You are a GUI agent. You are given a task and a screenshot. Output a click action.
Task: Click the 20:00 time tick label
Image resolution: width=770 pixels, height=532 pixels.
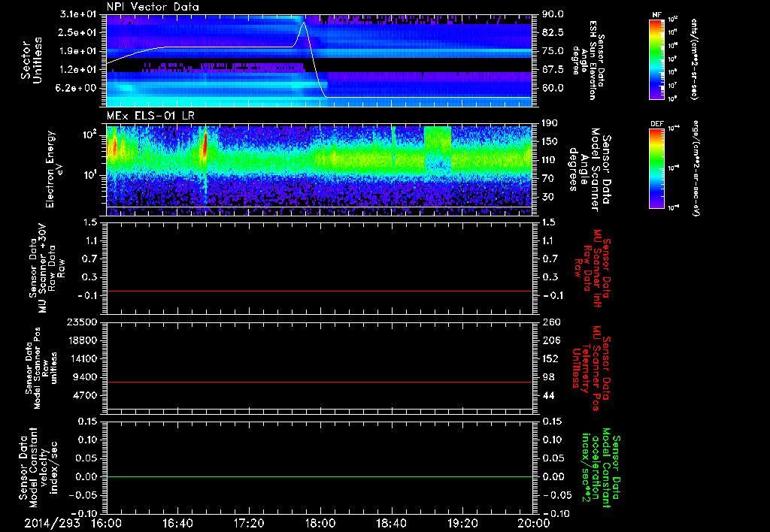(x=534, y=523)
